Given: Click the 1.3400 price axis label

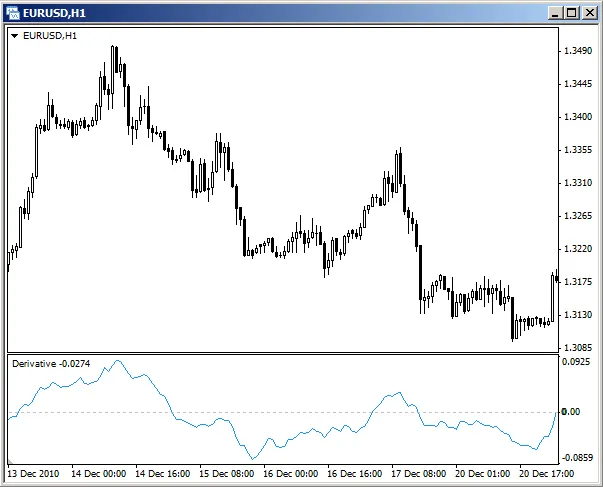Looking at the screenshot, I should click(x=578, y=117).
